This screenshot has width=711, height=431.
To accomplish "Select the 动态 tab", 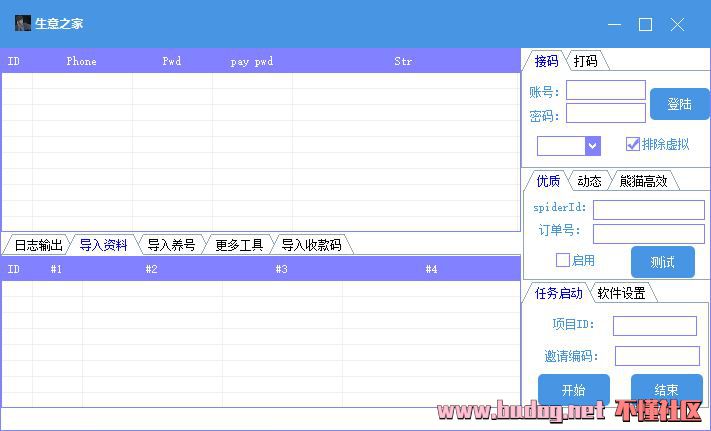I will point(589,181).
